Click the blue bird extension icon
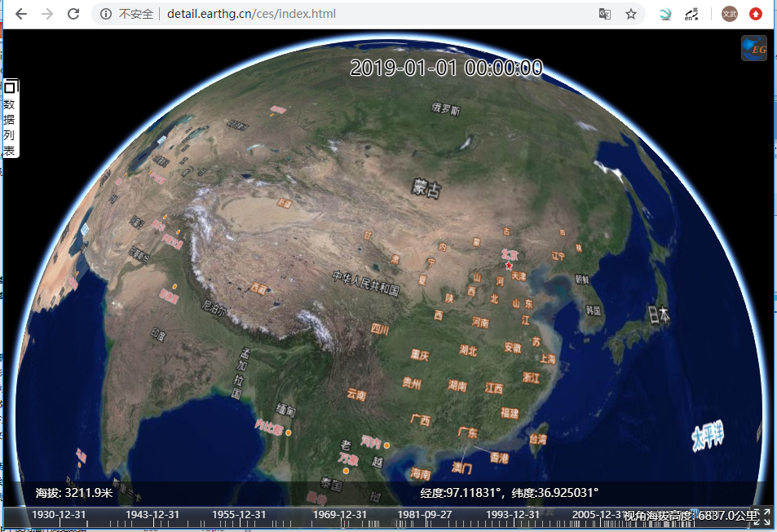 (665, 14)
